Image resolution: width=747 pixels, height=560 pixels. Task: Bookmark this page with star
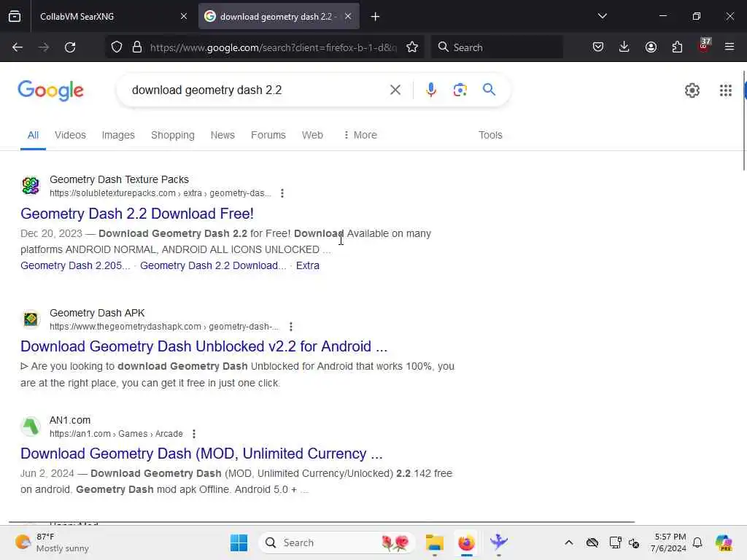(x=412, y=47)
